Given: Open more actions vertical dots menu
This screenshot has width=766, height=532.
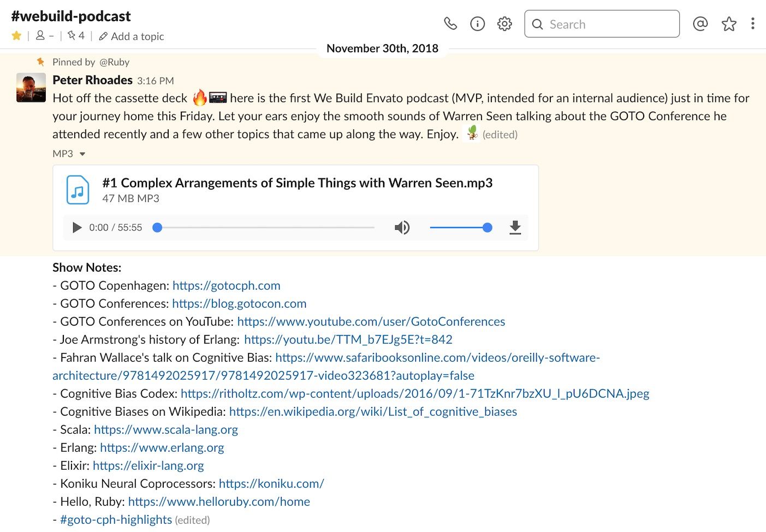Looking at the screenshot, I should click(753, 23).
